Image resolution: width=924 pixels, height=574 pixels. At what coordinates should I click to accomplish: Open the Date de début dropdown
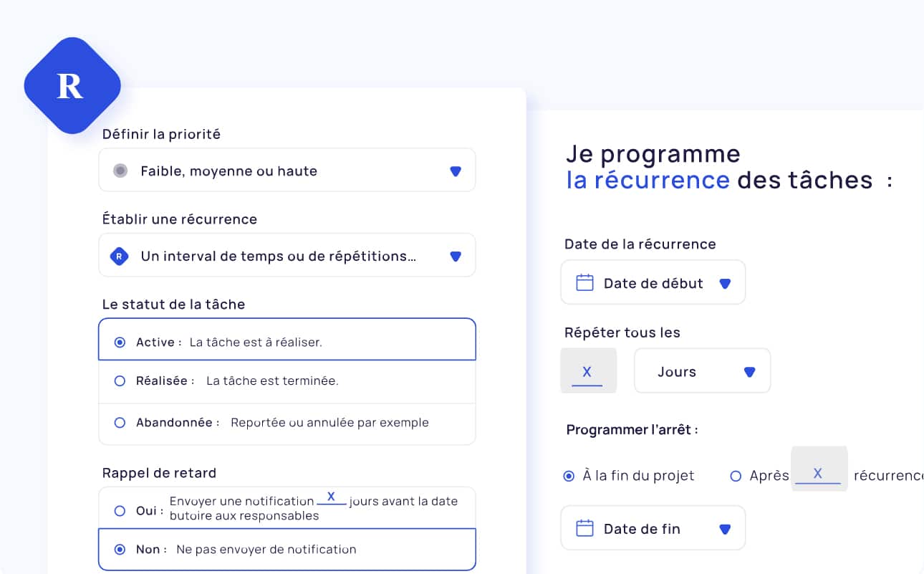tap(653, 282)
